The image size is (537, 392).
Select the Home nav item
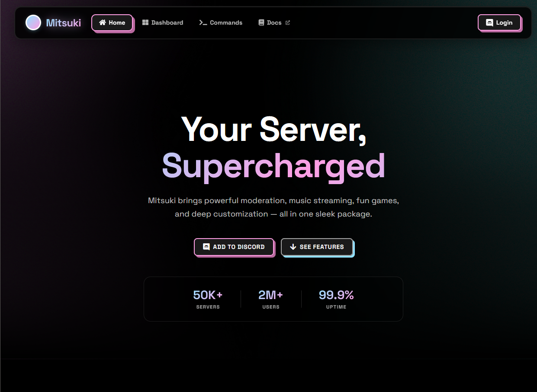click(x=112, y=22)
